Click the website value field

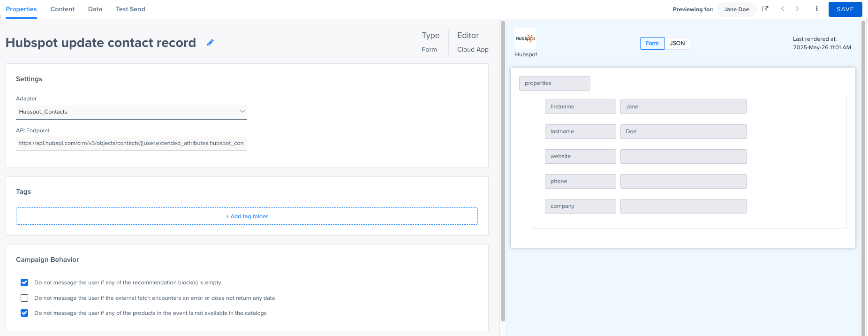(683, 156)
